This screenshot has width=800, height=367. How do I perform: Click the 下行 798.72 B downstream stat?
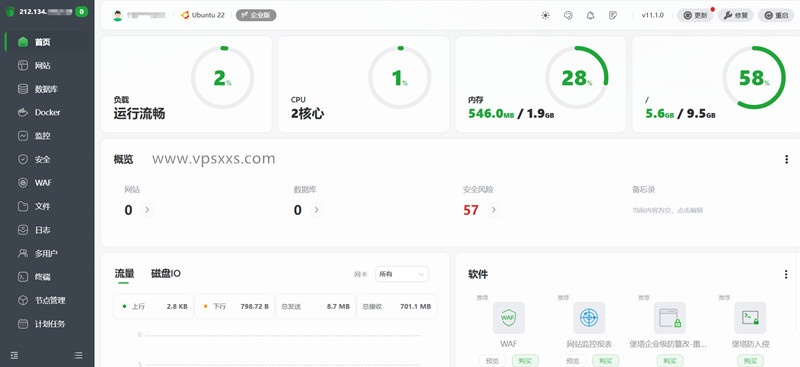coord(235,306)
